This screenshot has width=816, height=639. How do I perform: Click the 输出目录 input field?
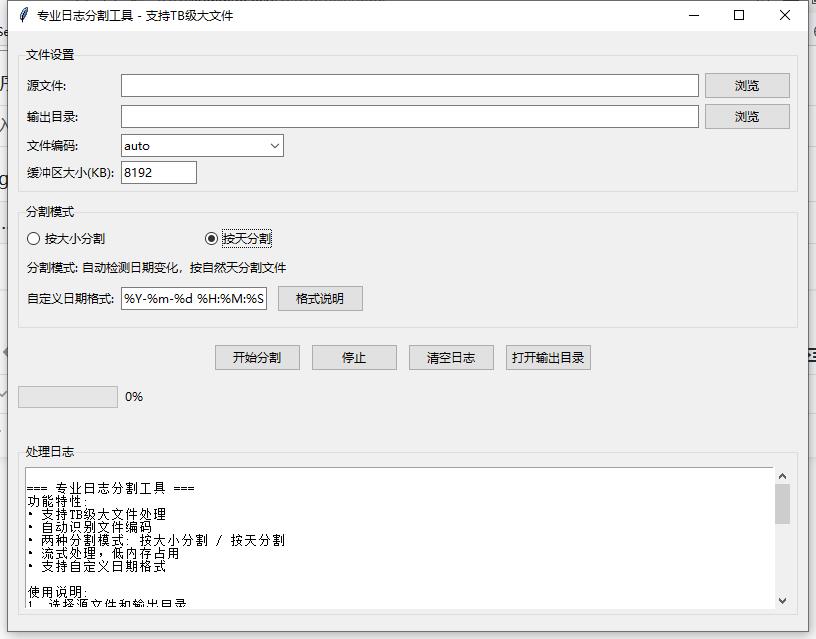coord(410,116)
